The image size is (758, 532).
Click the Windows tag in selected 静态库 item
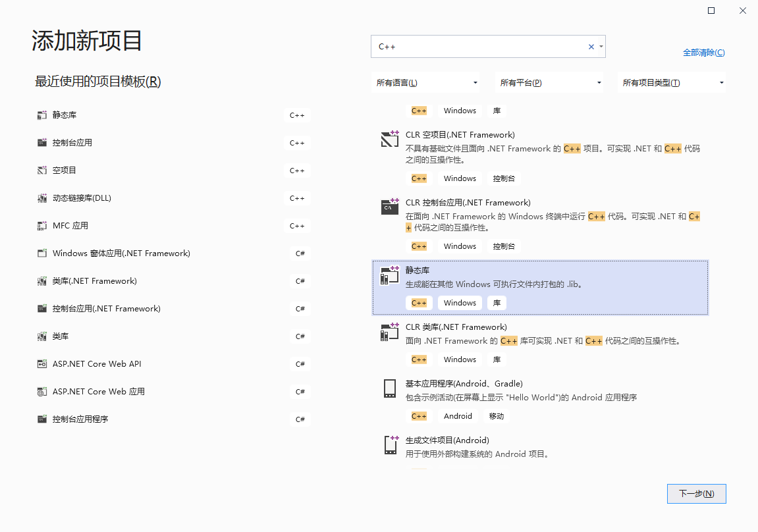(460, 303)
